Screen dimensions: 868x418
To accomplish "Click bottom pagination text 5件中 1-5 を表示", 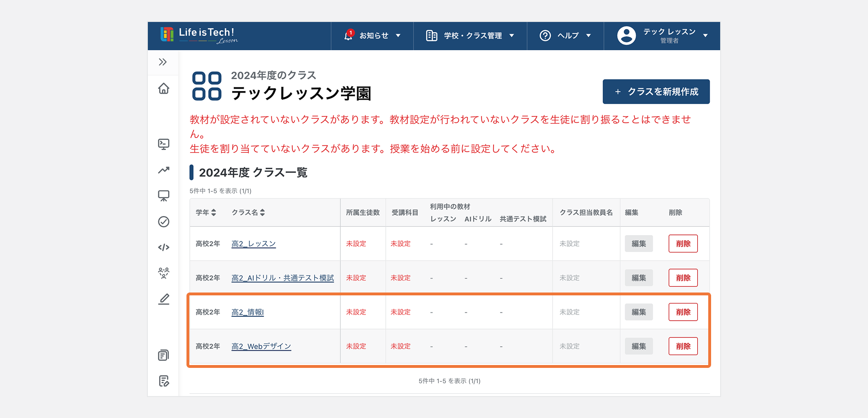I will pyautogui.click(x=450, y=381).
